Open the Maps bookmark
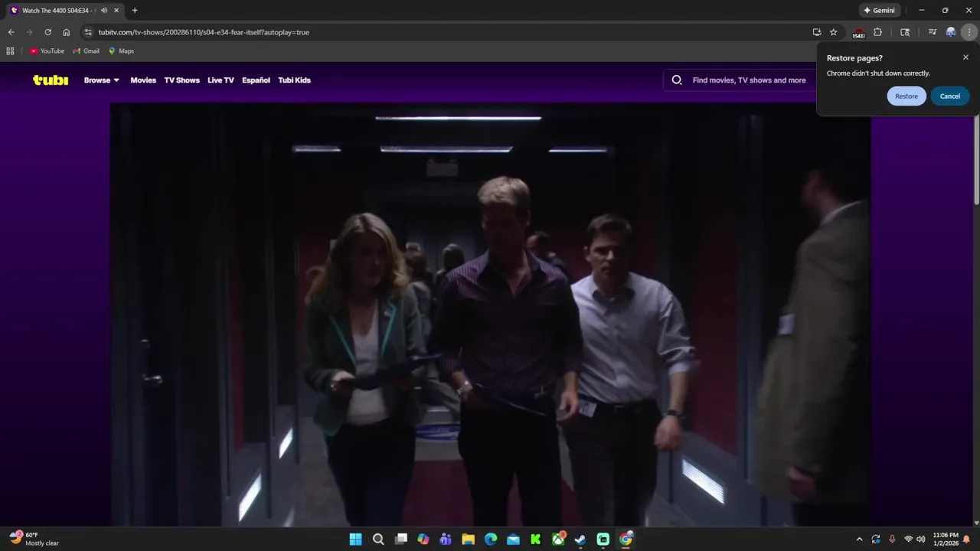980x551 pixels. coord(121,51)
